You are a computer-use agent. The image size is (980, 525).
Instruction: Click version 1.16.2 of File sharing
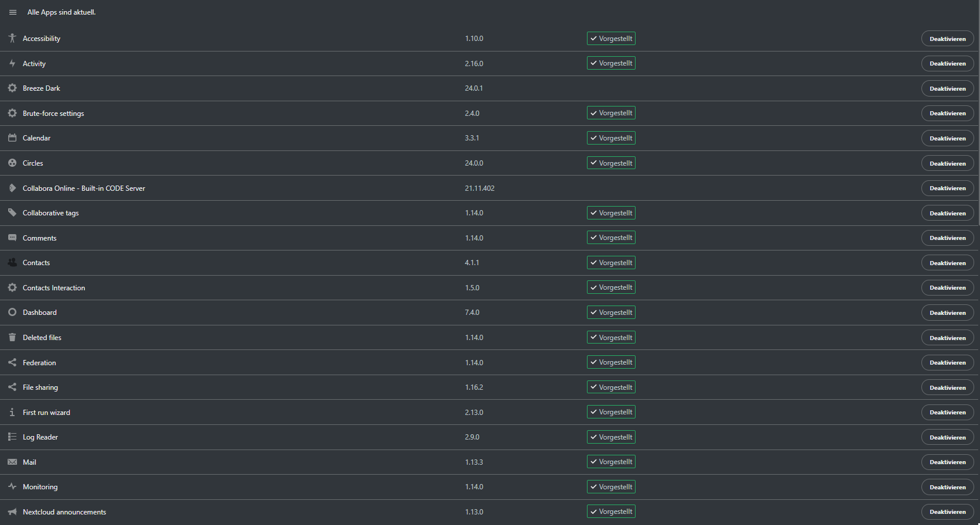(x=474, y=387)
